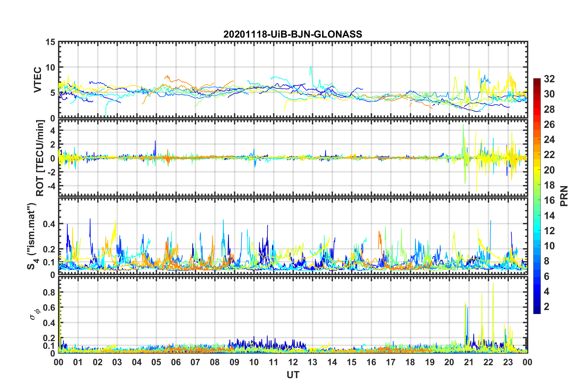Viewport: 586px width, 392px height.
Task: Click UT axis tick label 23
Action: (x=508, y=362)
